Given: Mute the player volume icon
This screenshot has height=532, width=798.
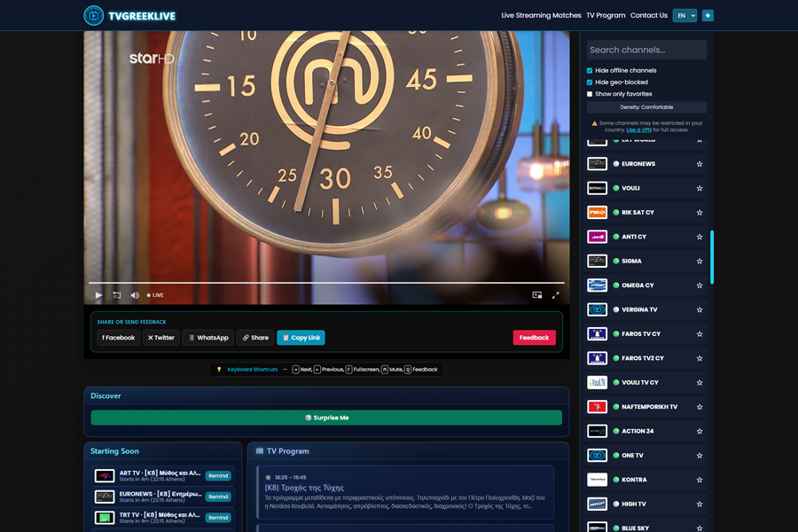Looking at the screenshot, I should pyautogui.click(x=135, y=295).
